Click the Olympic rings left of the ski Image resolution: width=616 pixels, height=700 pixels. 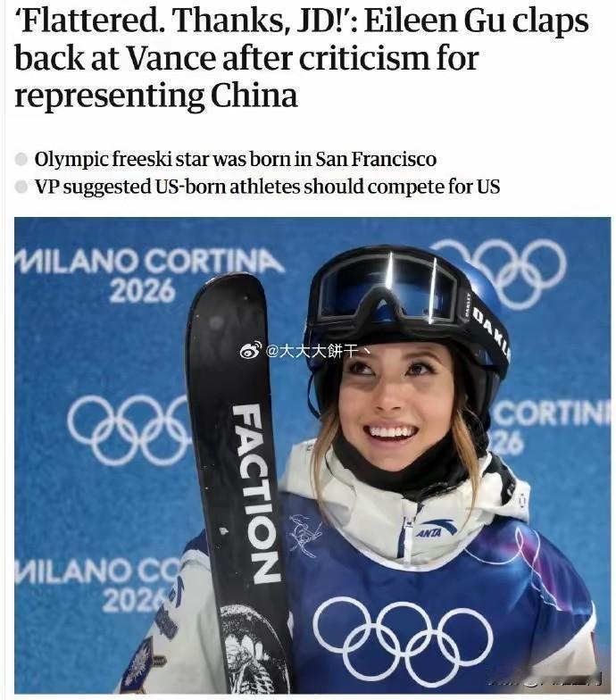pyautogui.click(x=129, y=429)
